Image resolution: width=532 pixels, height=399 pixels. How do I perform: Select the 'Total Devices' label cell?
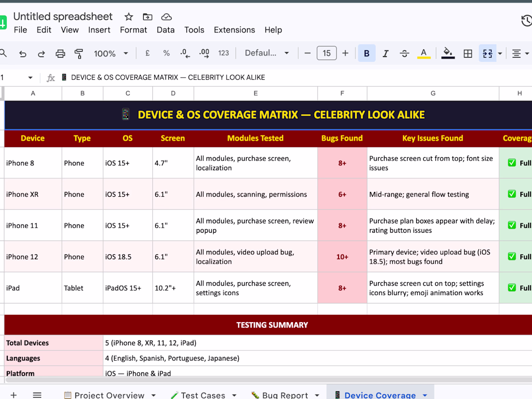pyautogui.click(x=54, y=343)
